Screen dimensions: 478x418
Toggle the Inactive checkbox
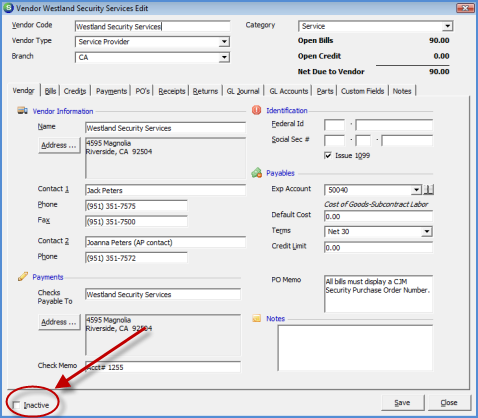tap(16, 405)
